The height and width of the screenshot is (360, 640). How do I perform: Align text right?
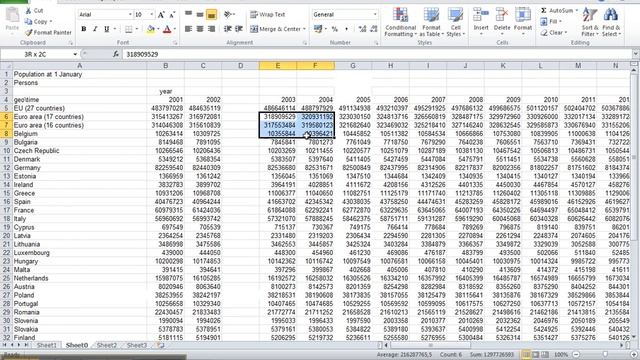tap(211, 29)
